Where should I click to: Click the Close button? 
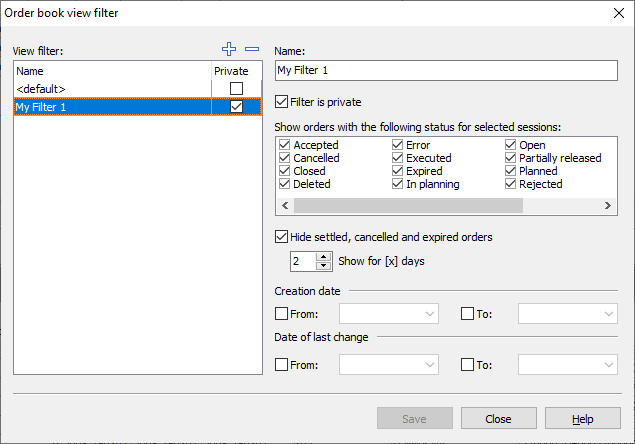(x=498, y=419)
